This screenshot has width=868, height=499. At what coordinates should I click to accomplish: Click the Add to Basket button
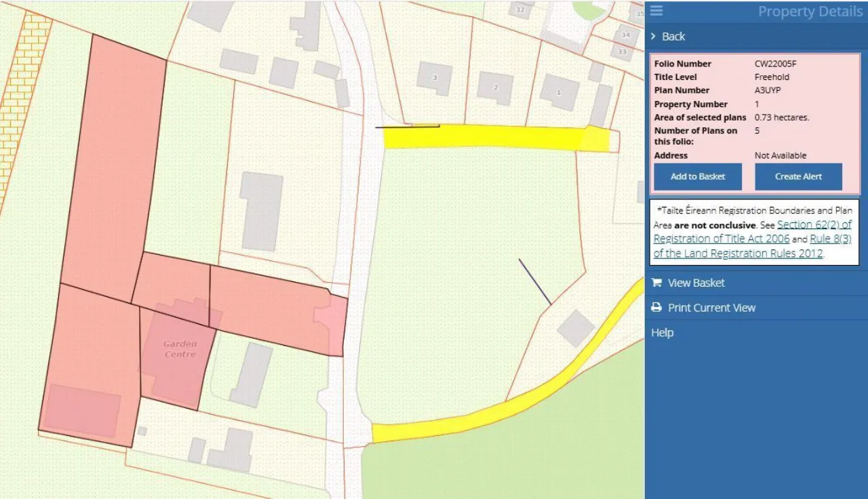click(697, 176)
